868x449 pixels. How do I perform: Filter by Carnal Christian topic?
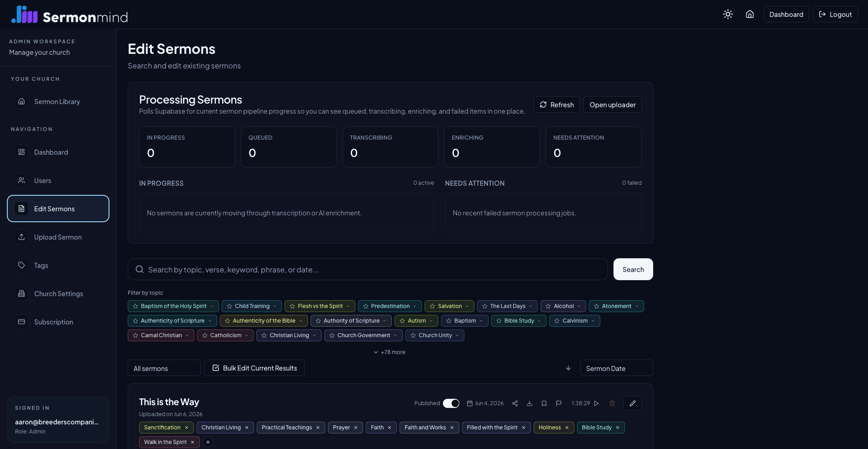tap(161, 335)
